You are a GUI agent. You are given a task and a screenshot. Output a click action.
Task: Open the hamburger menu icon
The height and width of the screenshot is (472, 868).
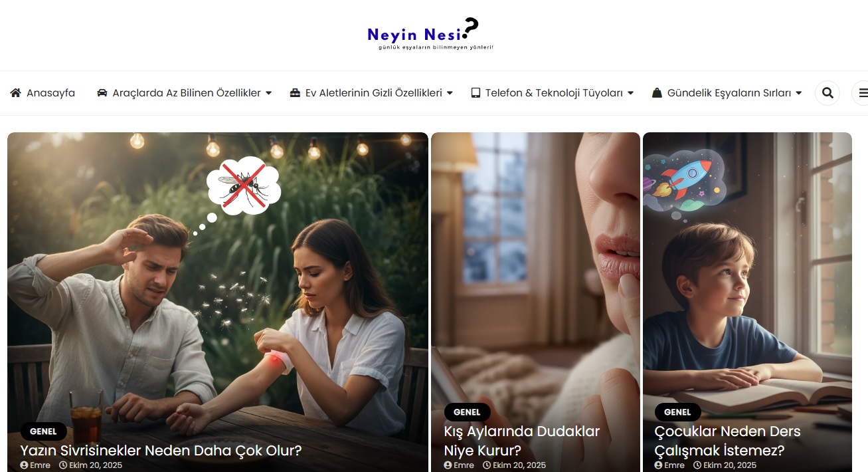[863, 93]
